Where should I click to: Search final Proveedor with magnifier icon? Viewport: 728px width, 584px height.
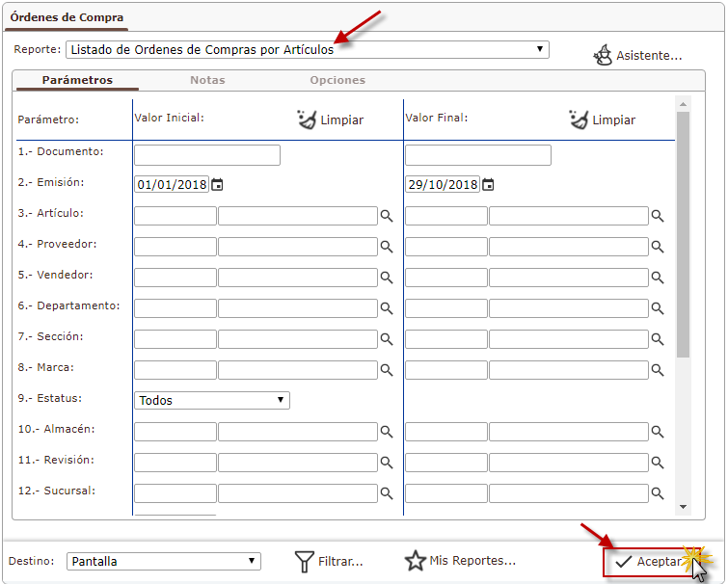[658, 247]
